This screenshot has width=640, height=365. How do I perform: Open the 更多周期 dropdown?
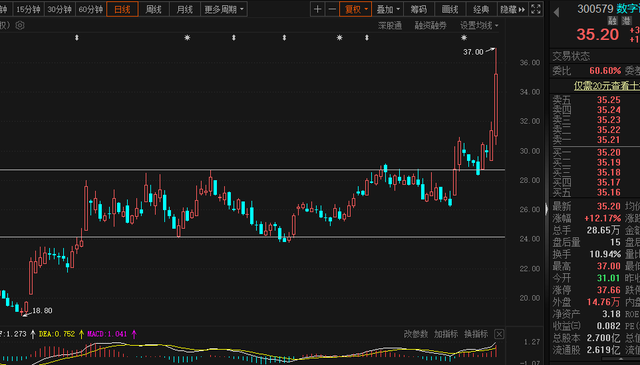tap(224, 9)
